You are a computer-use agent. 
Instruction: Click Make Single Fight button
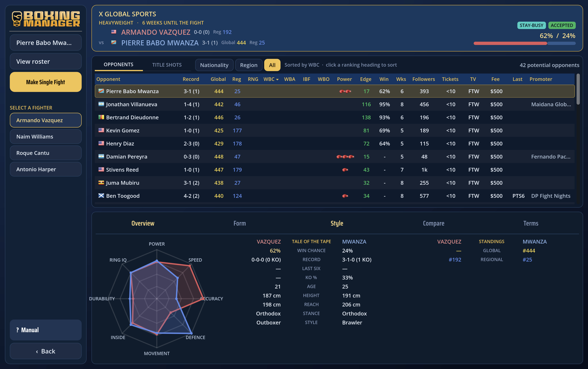pyautogui.click(x=46, y=82)
